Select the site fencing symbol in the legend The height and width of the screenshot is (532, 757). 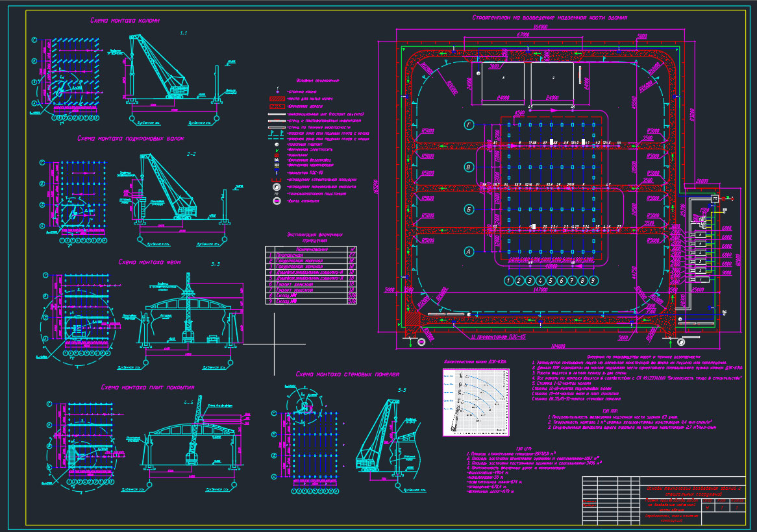(x=277, y=179)
